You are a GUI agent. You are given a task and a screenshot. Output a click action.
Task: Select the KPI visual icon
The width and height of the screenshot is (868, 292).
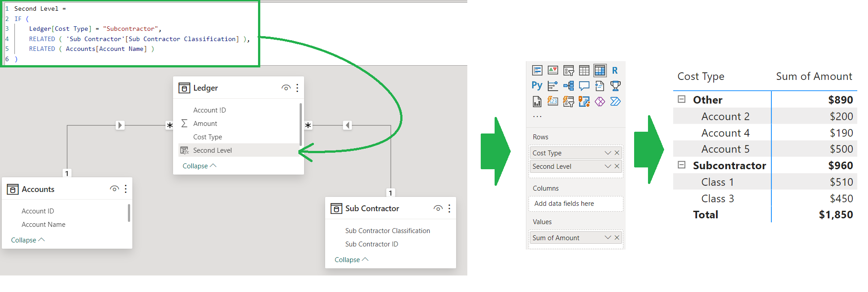[x=553, y=71]
